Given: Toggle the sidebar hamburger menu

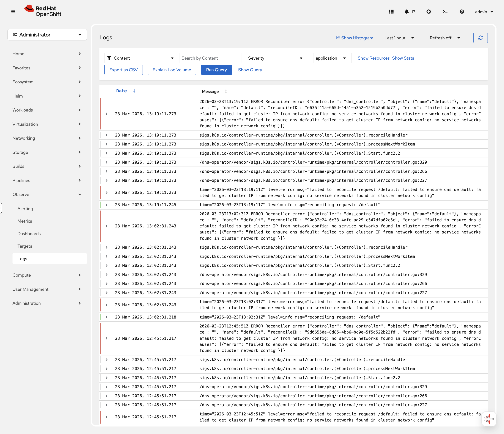Looking at the screenshot, I should (13, 11).
